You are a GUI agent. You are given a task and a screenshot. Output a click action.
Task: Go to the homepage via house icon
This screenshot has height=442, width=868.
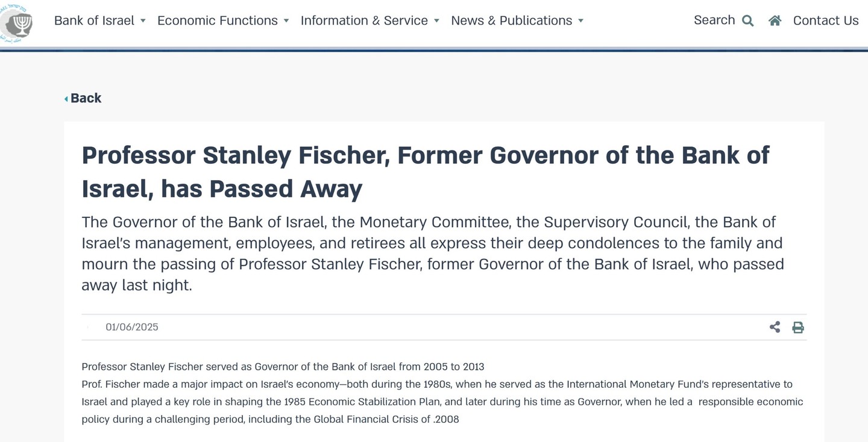pyautogui.click(x=775, y=20)
